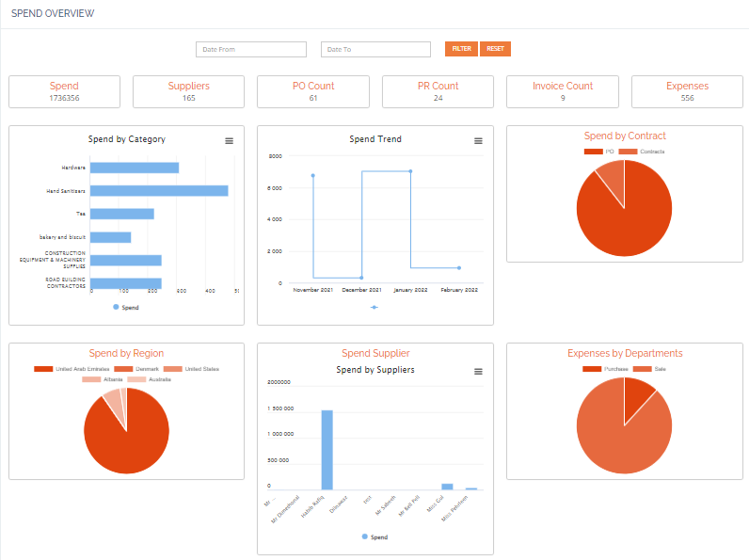Open the Invoice Count summary card
Screen dimensions: 749x560
coord(563,91)
